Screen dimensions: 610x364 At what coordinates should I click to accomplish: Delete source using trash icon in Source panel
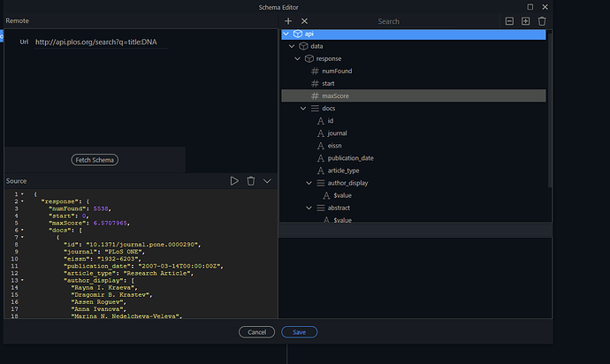pyautogui.click(x=251, y=181)
